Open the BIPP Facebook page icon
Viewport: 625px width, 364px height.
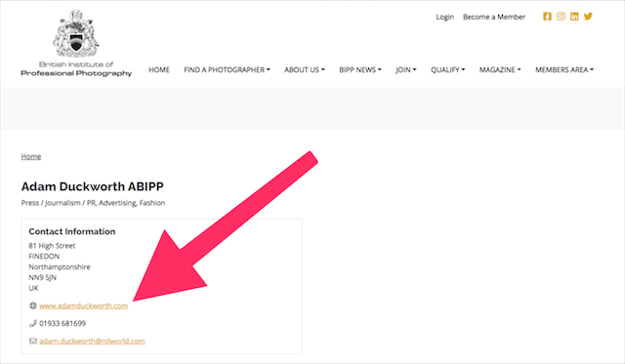click(x=547, y=17)
